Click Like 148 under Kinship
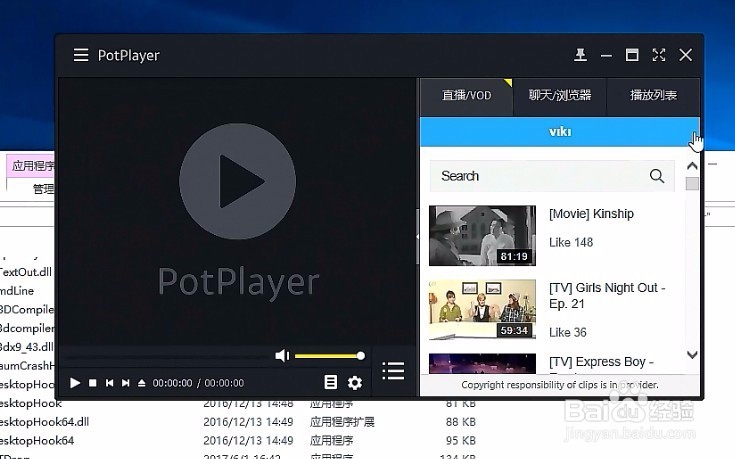The image size is (735, 459). [571, 242]
